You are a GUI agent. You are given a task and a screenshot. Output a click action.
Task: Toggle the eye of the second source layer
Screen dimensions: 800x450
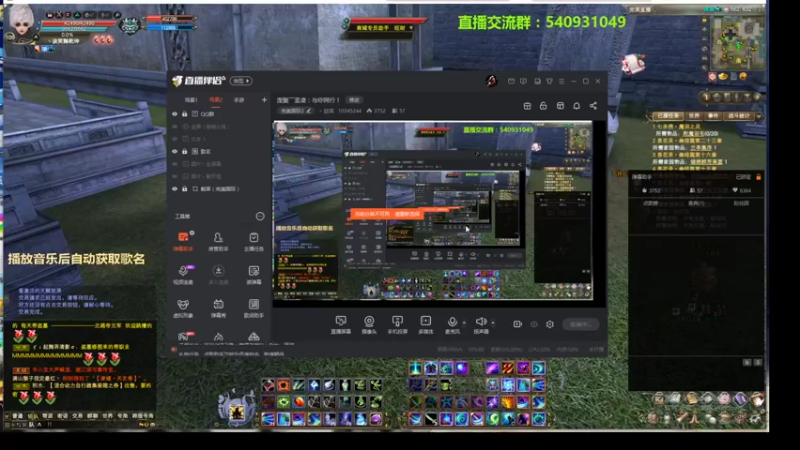coord(175,127)
